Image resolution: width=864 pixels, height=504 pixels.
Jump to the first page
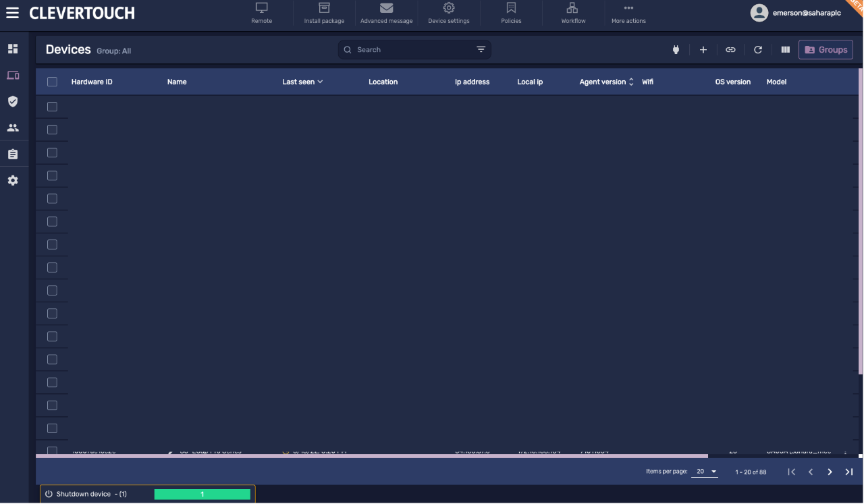pyautogui.click(x=792, y=472)
